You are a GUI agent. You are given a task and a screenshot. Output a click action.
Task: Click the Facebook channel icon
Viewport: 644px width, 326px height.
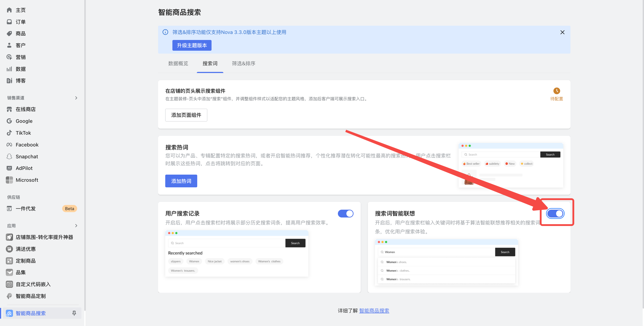click(x=9, y=145)
